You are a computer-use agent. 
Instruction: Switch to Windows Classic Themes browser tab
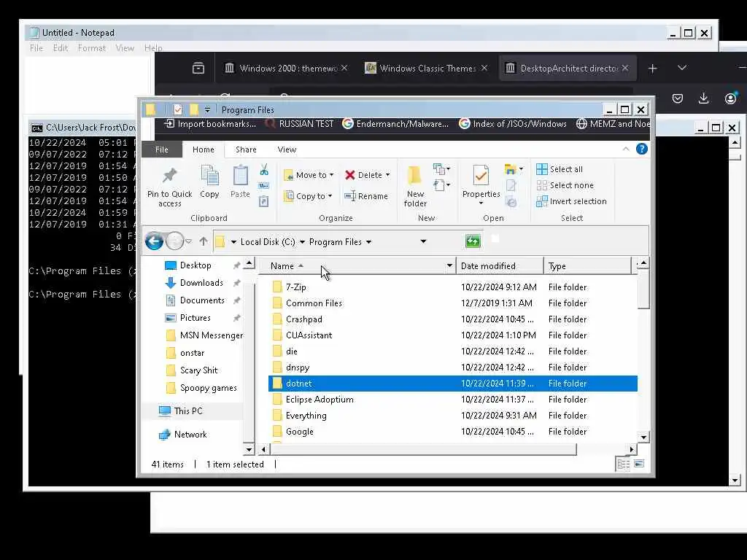tap(426, 68)
